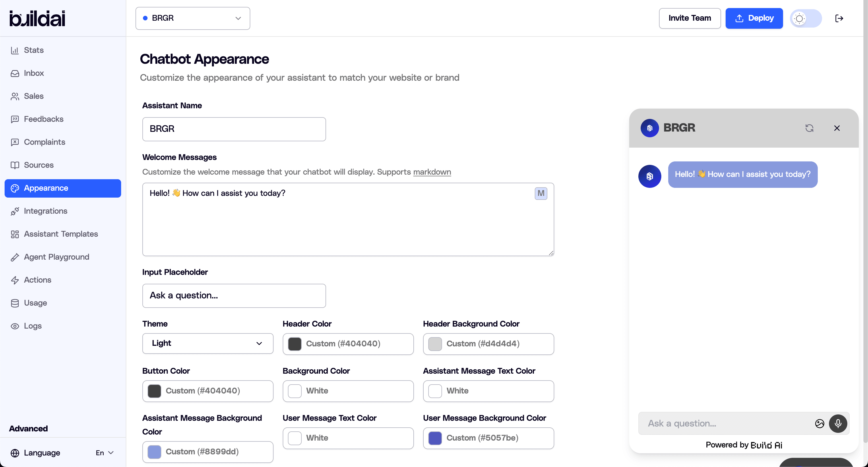Screen dimensions: 868x467
Task: Expand the language selector showing En
Action: 104,453
